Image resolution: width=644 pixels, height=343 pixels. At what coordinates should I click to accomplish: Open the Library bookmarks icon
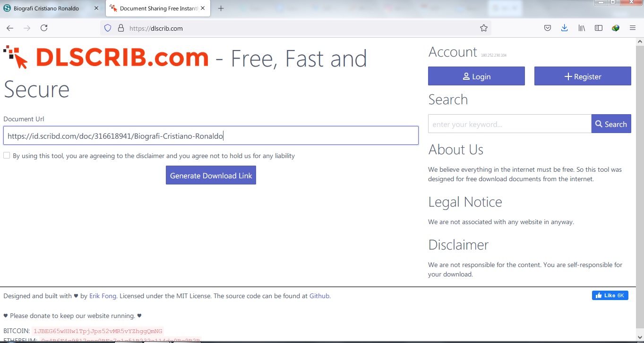[582, 28]
